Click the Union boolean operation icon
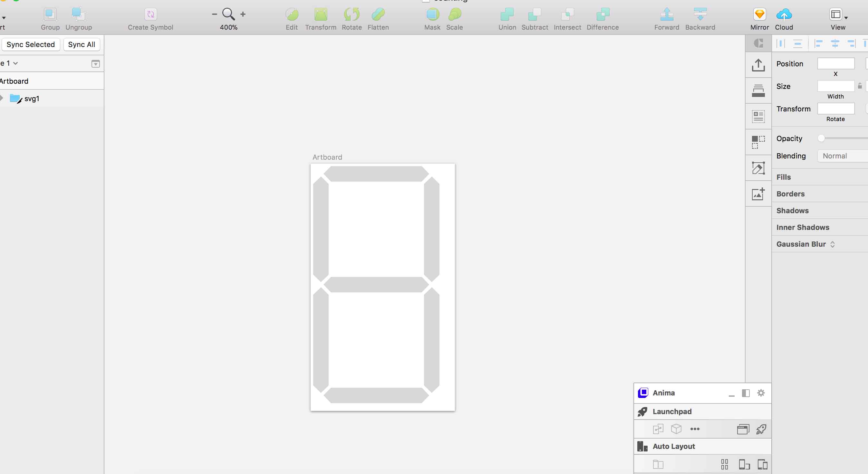Screen dimensions: 868x474 (507, 14)
